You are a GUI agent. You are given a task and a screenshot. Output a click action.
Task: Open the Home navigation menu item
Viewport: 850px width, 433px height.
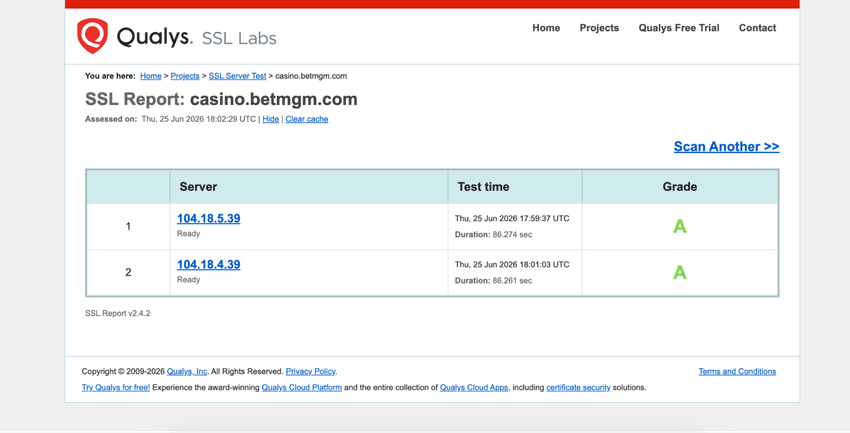pos(546,28)
